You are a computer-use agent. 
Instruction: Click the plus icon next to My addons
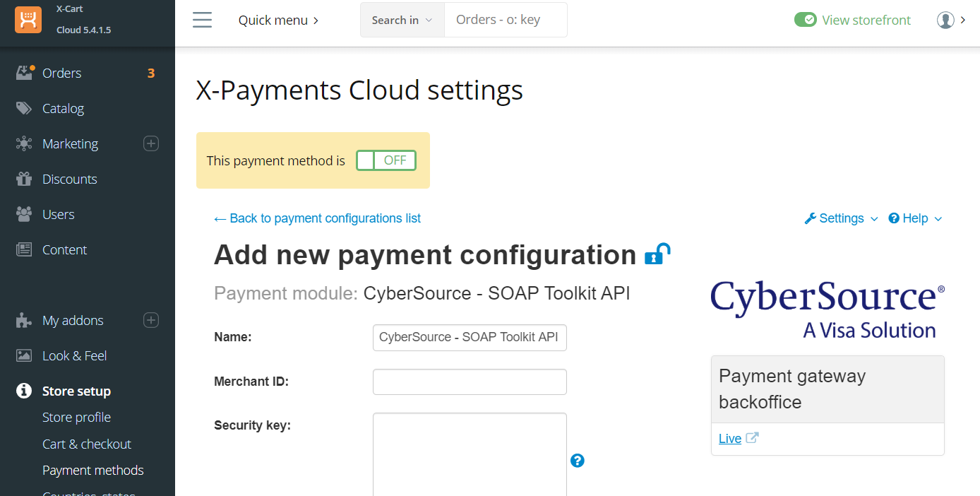[151, 320]
